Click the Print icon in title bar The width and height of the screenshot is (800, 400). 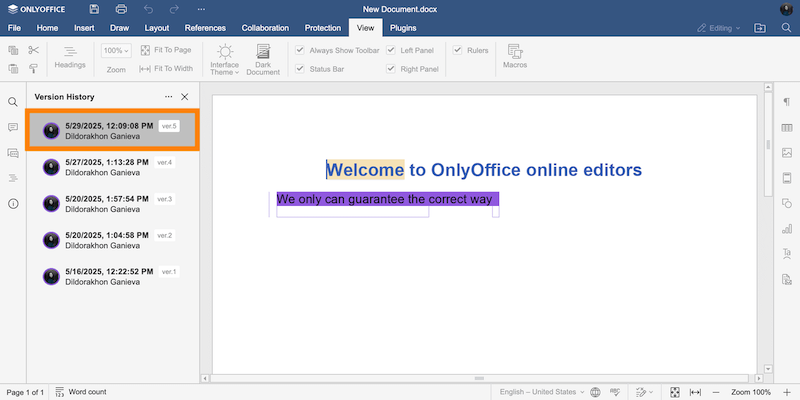coord(121,9)
